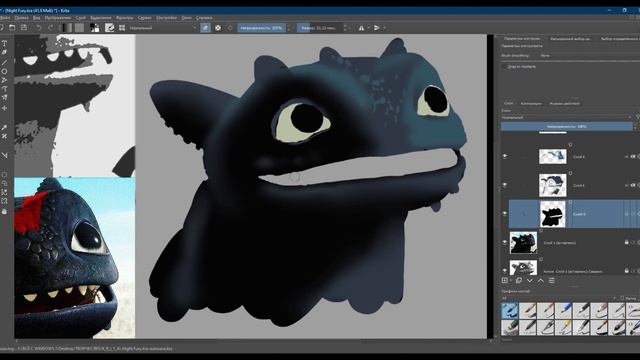
Task: Hide the currently selected layer
Action: click(x=505, y=213)
